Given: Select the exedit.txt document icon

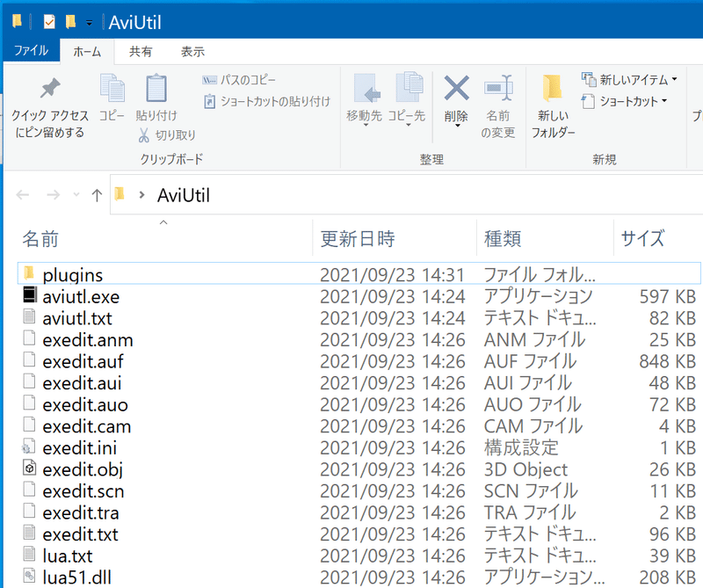Looking at the screenshot, I should (x=29, y=533).
